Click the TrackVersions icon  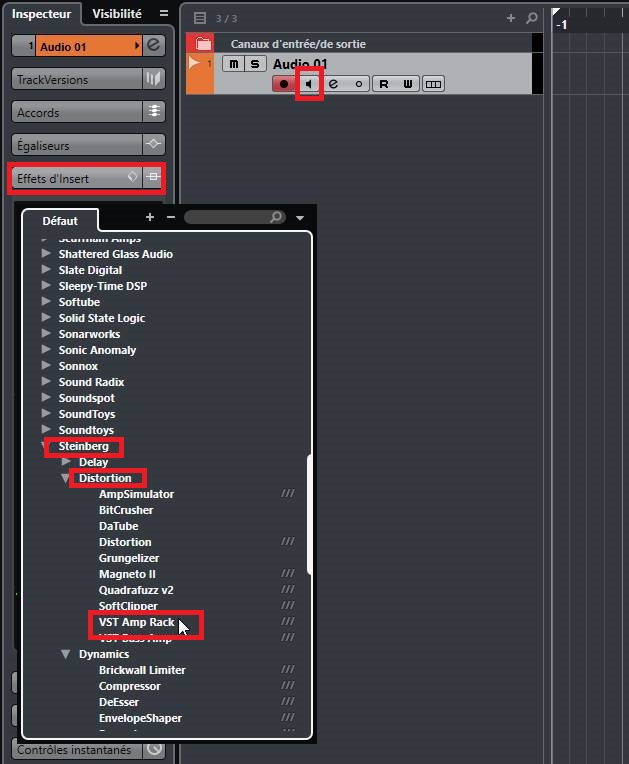pyautogui.click(x=154, y=78)
